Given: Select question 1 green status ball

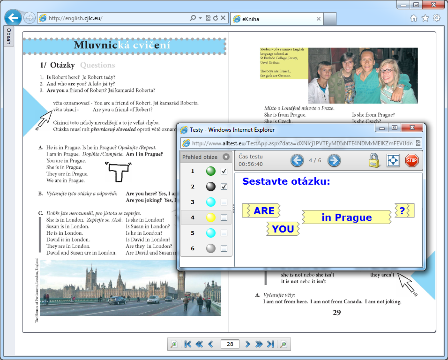Looking at the screenshot, I should pos(211,171).
